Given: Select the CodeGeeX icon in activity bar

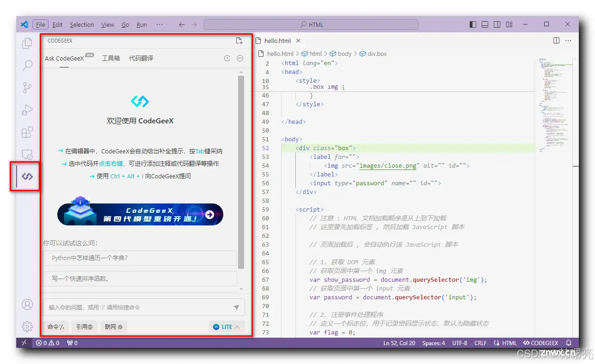Looking at the screenshot, I should pyautogui.click(x=27, y=176).
